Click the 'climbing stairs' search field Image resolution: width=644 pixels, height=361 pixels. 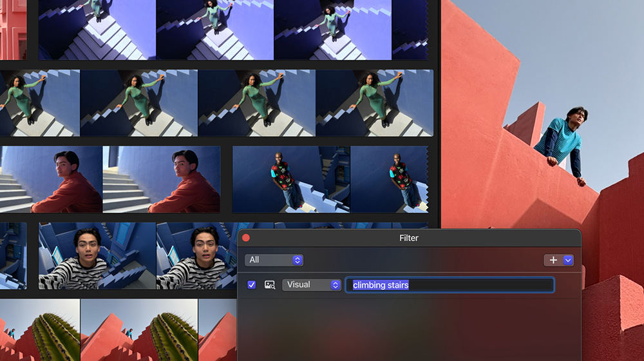point(450,285)
